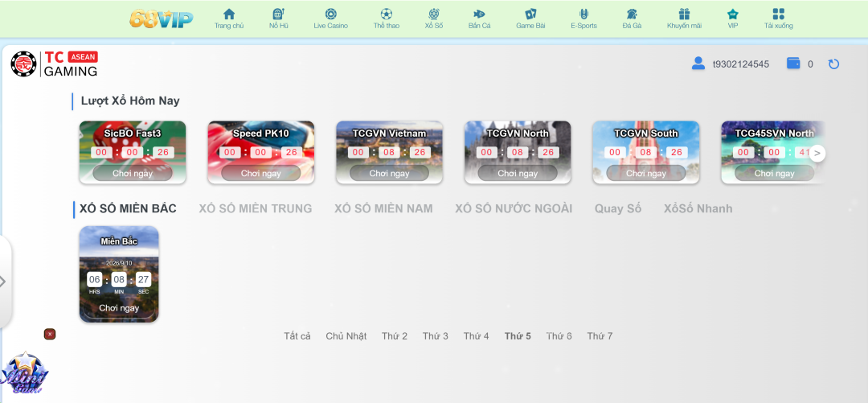The image size is (868, 403).
Task: Open the Live Casino chip icon
Action: click(330, 14)
